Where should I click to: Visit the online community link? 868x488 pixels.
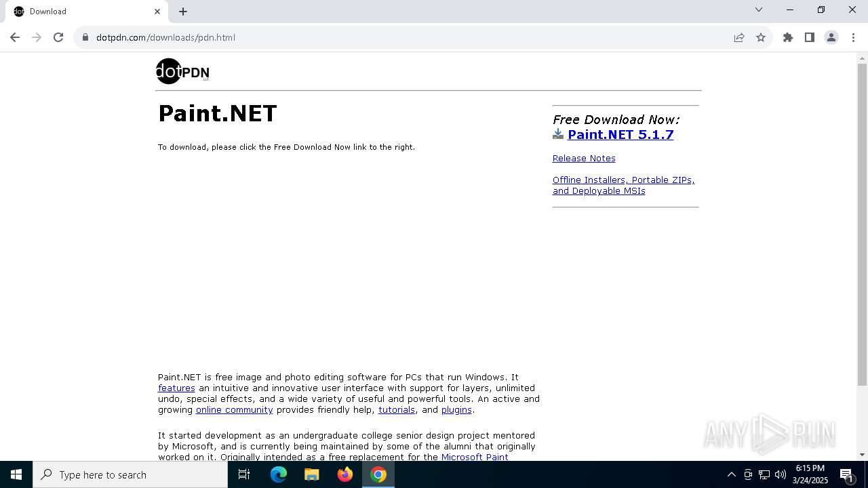(x=234, y=409)
